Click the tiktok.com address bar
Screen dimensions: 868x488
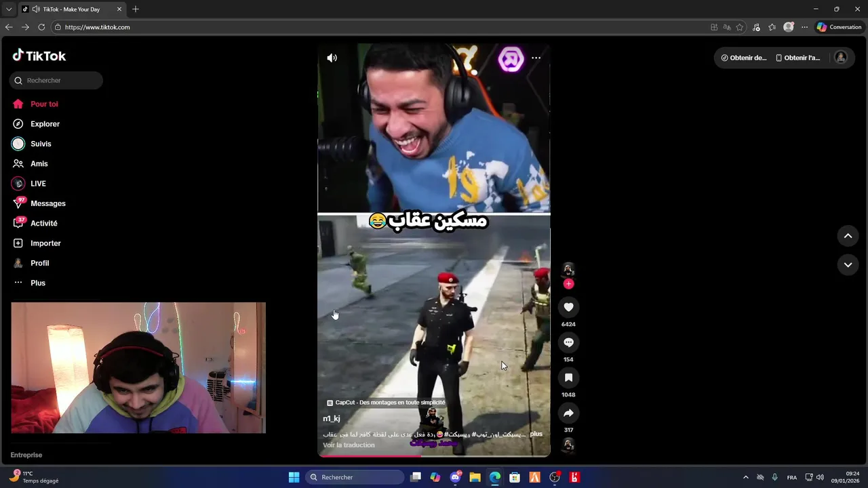pos(380,27)
